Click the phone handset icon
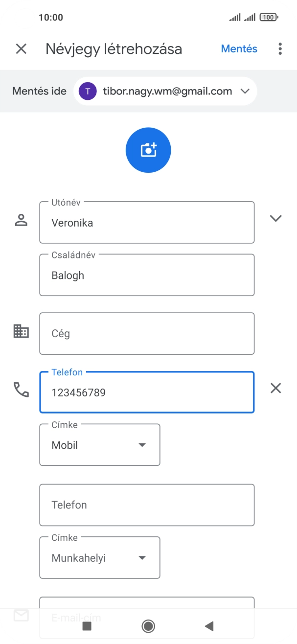297x644 pixels. click(22, 390)
